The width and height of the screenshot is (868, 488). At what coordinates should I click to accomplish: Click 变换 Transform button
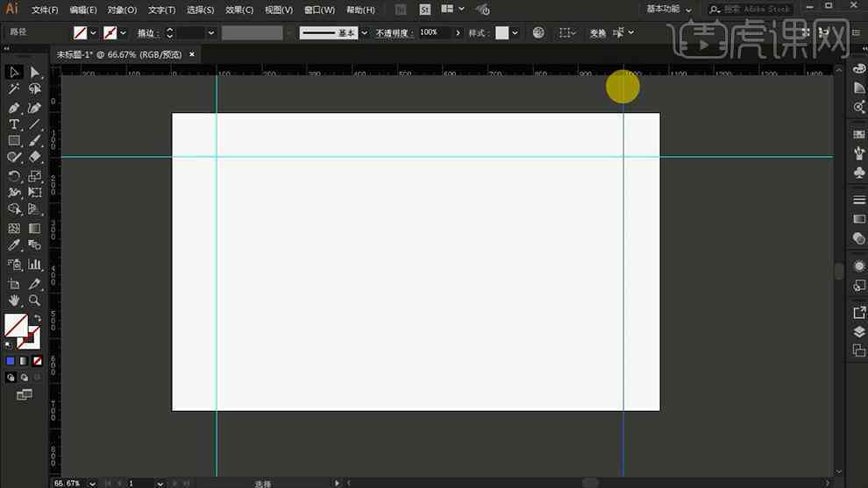[598, 33]
